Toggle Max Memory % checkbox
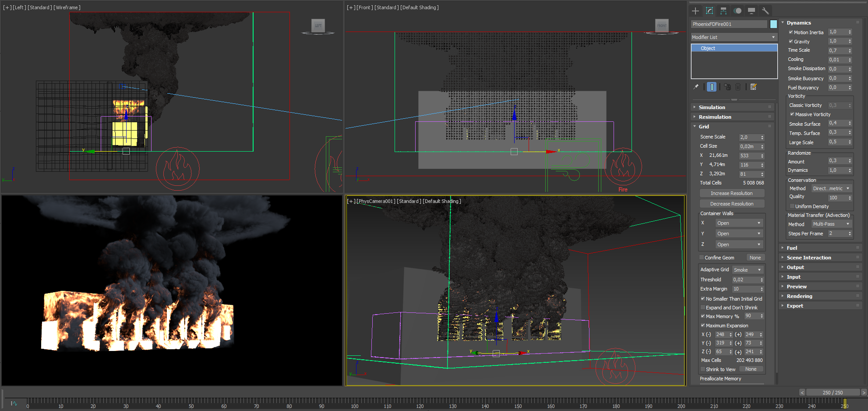 (x=703, y=316)
